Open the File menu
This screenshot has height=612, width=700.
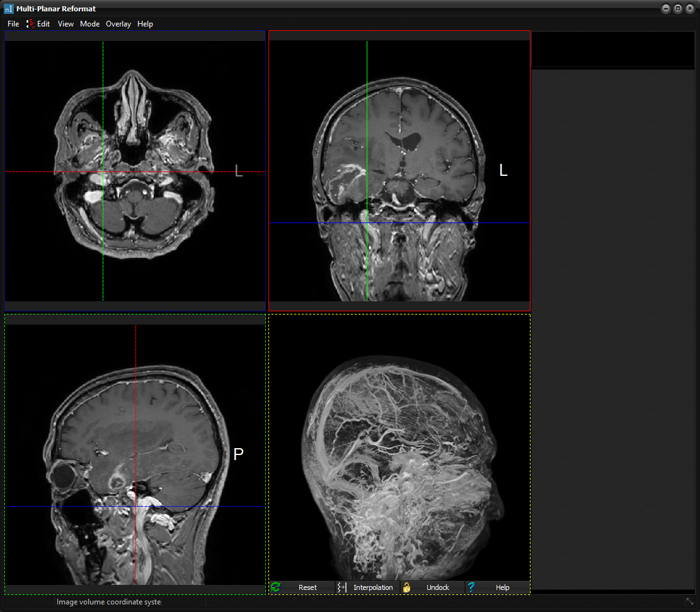click(13, 24)
